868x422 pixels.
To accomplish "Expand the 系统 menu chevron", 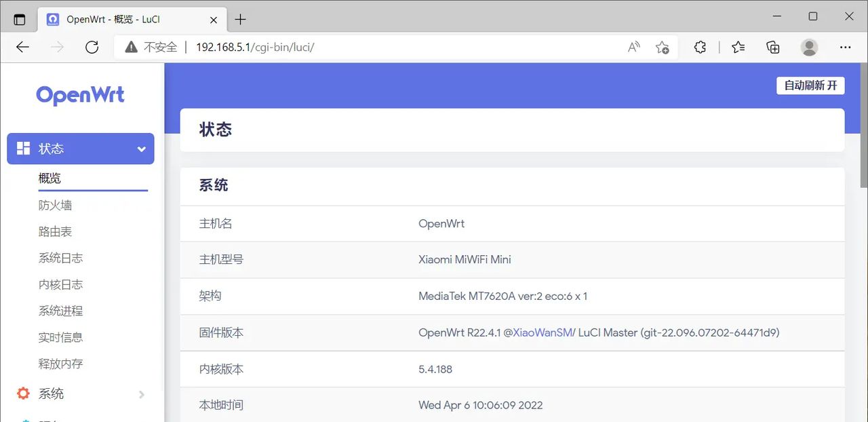I will [x=141, y=394].
